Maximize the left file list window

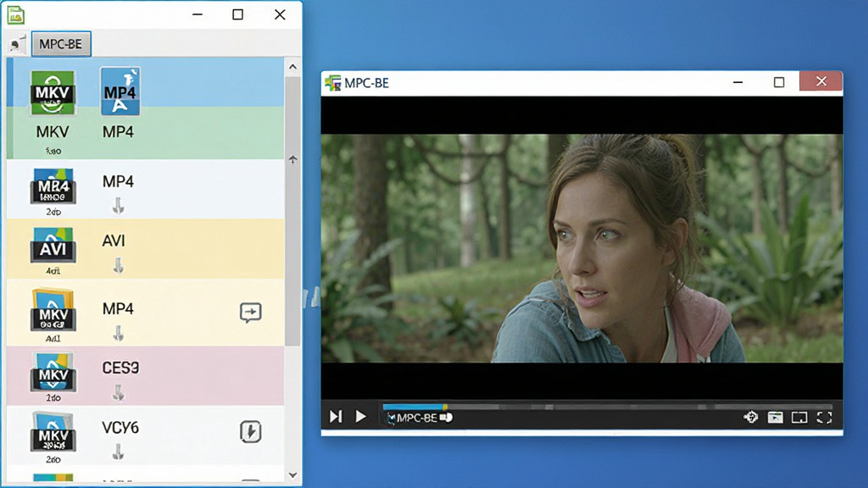point(237,14)
